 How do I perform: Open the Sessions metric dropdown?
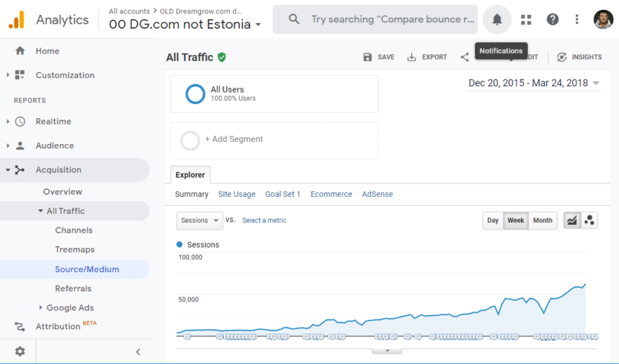pos(199,220)
